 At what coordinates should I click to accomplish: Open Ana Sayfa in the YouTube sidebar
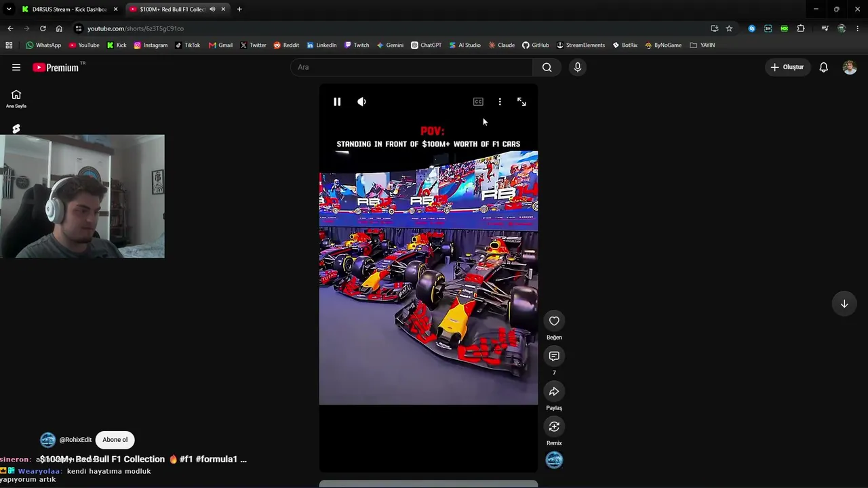click(16, 99)
